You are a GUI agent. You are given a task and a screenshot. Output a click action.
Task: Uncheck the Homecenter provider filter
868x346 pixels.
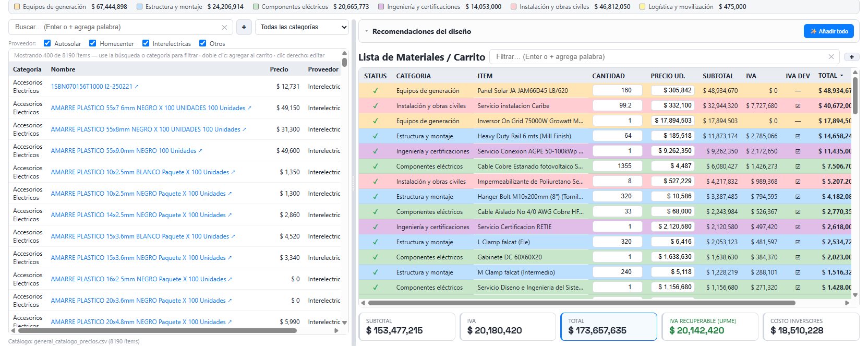[x=93, y=43]
